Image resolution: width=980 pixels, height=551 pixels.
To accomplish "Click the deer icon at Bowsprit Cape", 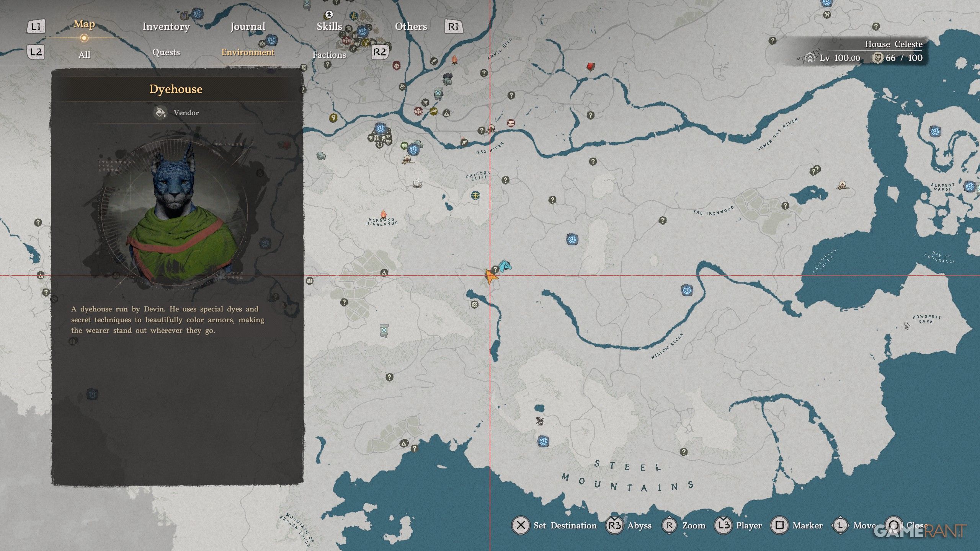I will tap(906, 326).
